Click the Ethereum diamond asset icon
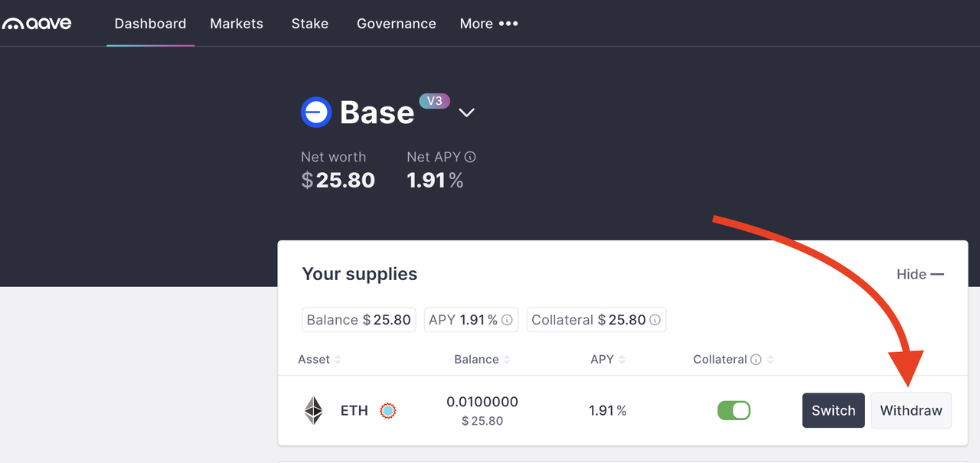 pos(314,410)
